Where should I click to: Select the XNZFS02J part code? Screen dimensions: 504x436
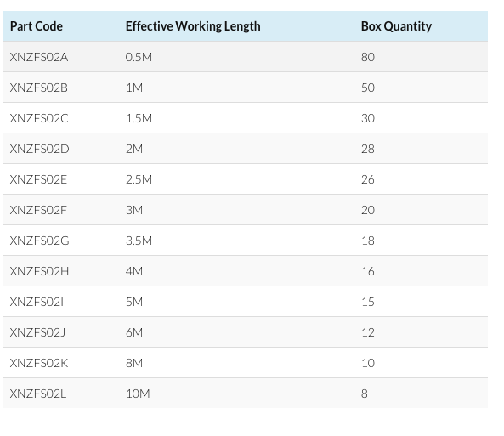tap(37, 332)
